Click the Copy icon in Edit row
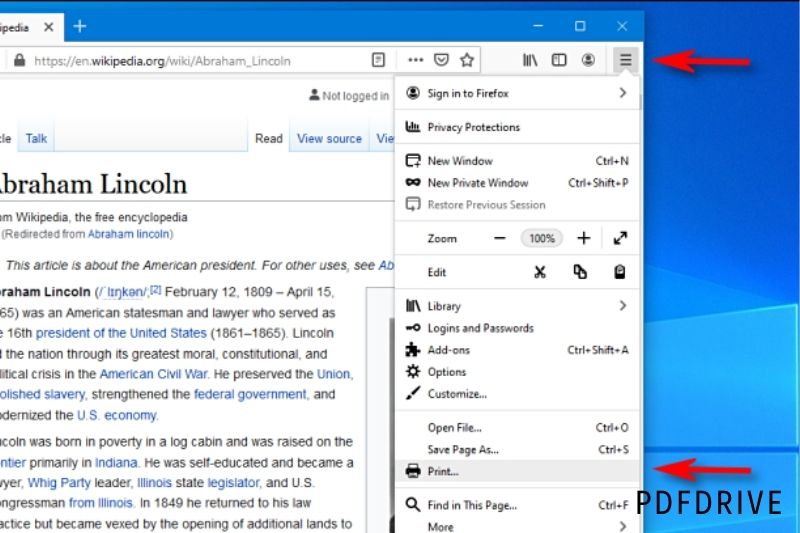 tap(580, 272)
